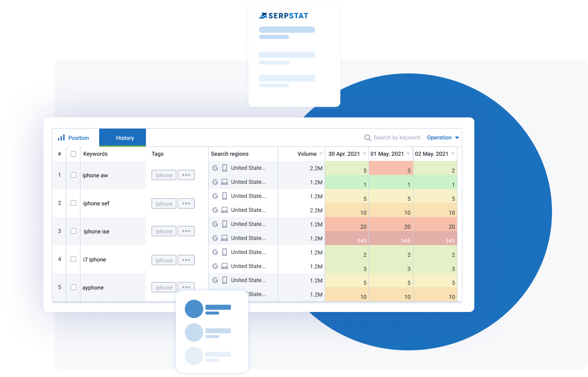
Task: Click the Google icon in ayphone mobile row
Action: (215, 280)
